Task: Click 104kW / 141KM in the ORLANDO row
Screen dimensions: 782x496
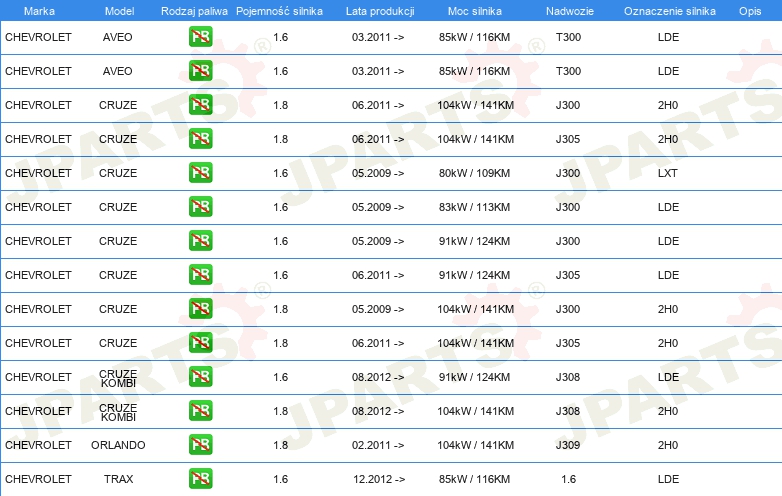Action: (x=475, y=445)
